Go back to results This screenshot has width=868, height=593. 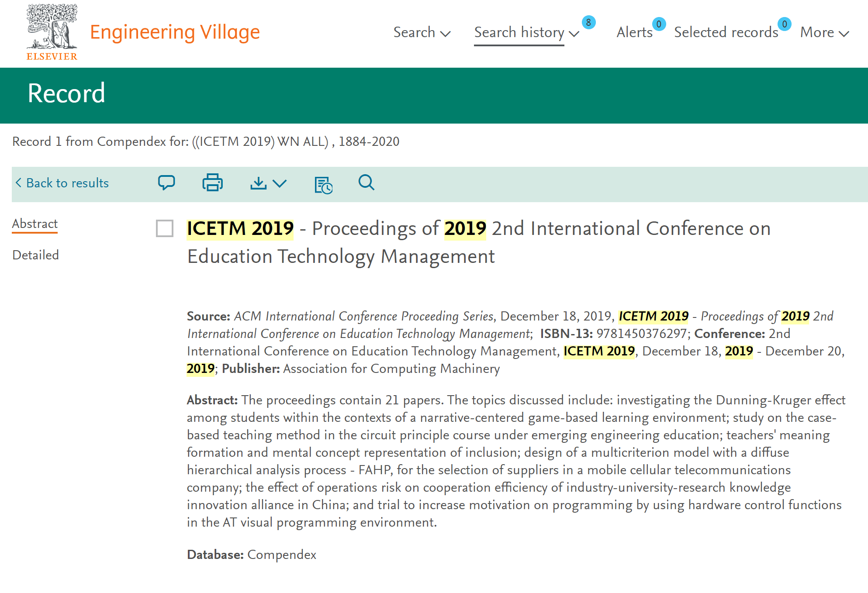(x=62, y=183)
